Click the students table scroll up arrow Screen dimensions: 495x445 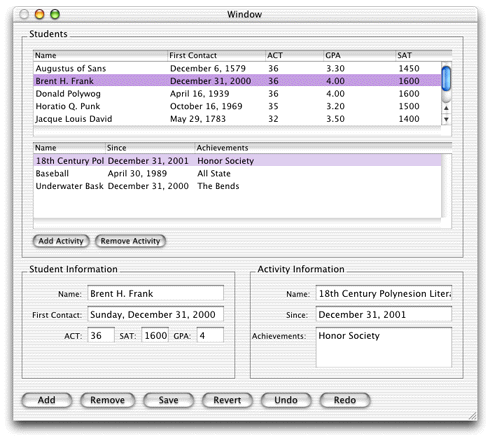point(446,108)
